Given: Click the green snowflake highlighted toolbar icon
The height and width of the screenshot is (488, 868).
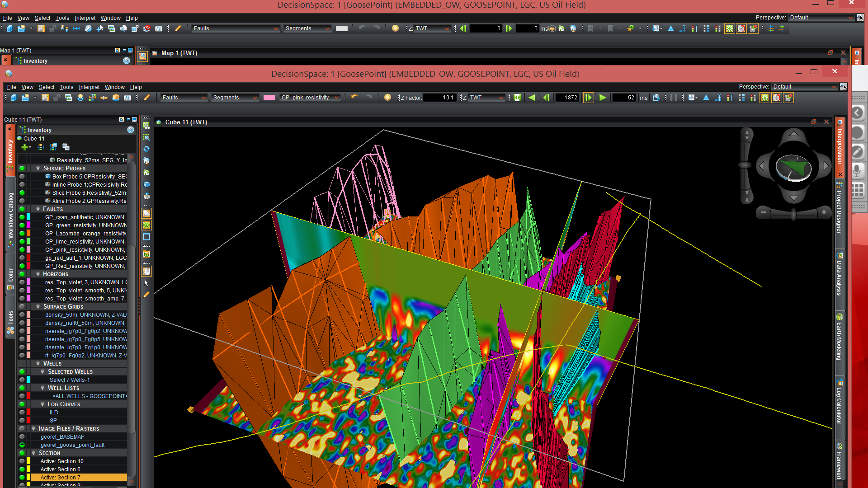Looking at the screenshot, I should click(x=765, y=98).
